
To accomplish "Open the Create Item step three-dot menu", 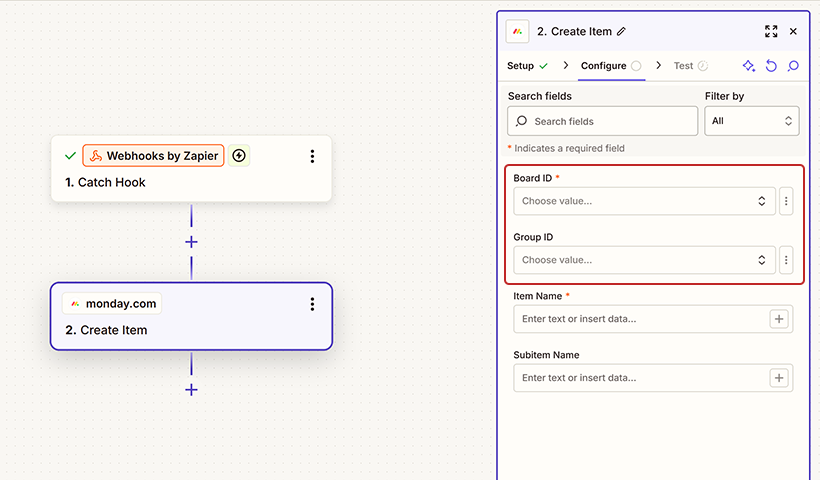I will (x=312, y=304).
